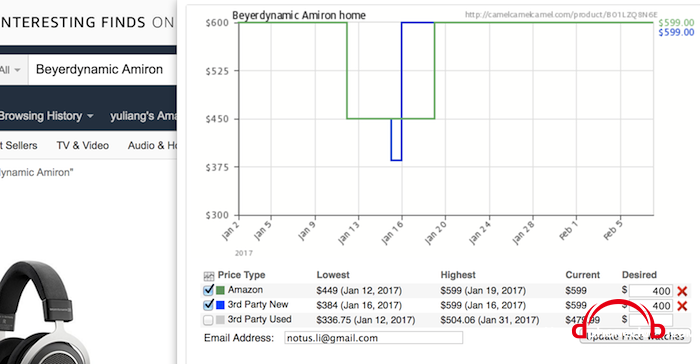Click the Amazon desired price field
Viewport: 700px width, 364px height.
(651, 291)
